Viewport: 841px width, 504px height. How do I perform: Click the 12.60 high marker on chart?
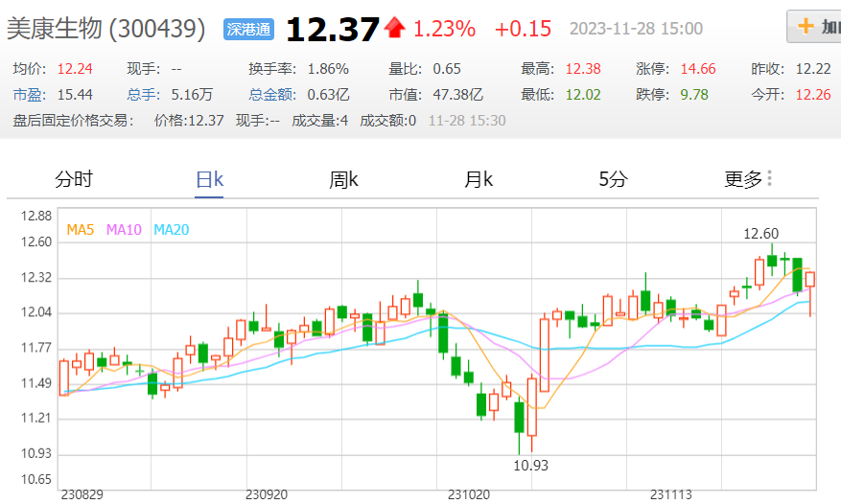[760, 234]
